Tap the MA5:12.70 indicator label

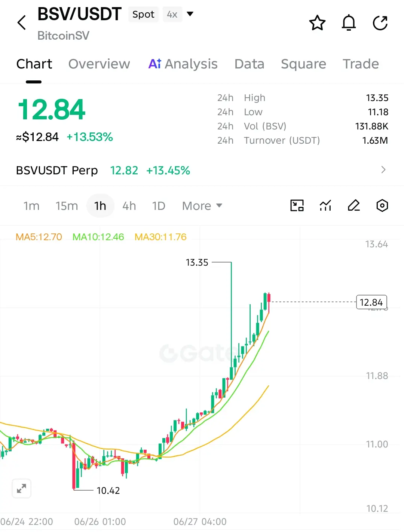[39, 237]
